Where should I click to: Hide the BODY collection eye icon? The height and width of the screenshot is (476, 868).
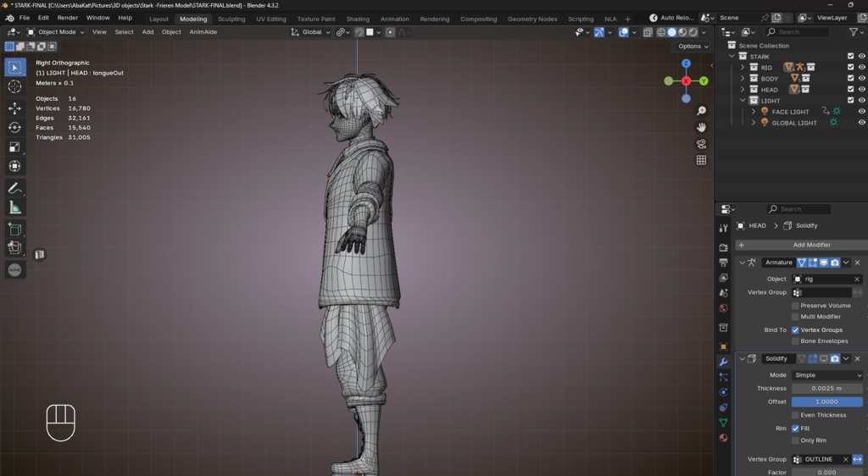pyautogui.click(x=862, y=78)
